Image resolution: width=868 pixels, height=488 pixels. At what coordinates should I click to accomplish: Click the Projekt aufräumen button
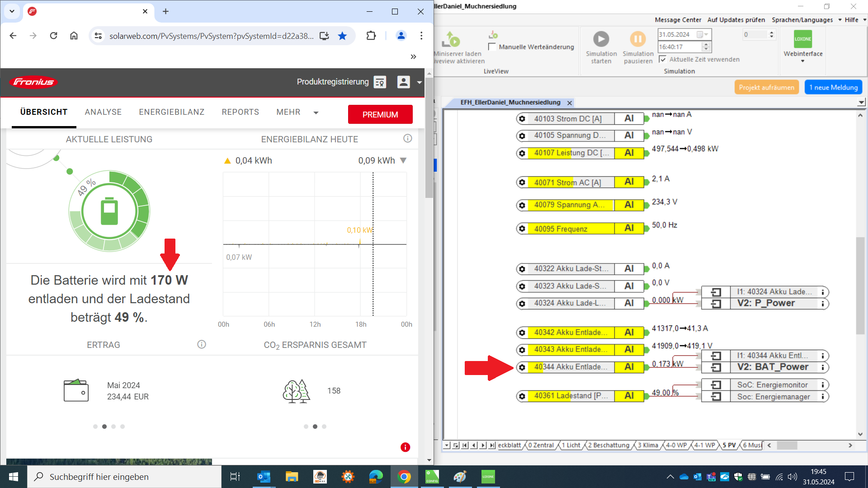pos(766,87)
